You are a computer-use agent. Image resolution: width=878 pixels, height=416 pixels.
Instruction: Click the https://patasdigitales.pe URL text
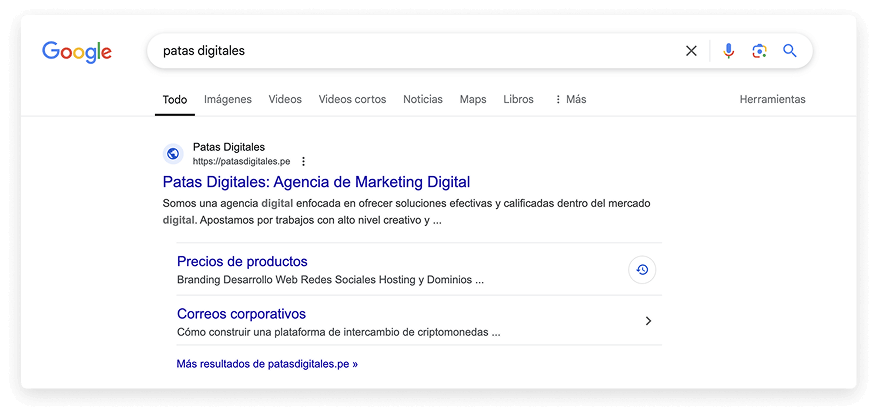[241, 162]
